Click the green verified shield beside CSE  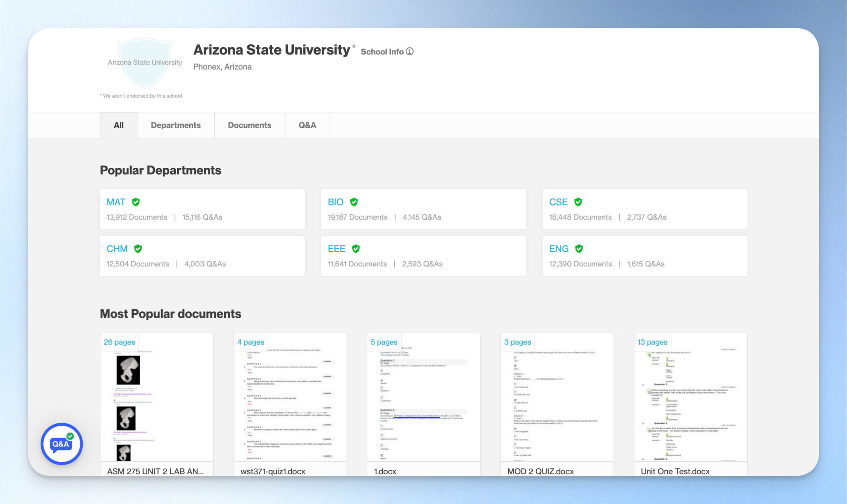tap(578, 202)
